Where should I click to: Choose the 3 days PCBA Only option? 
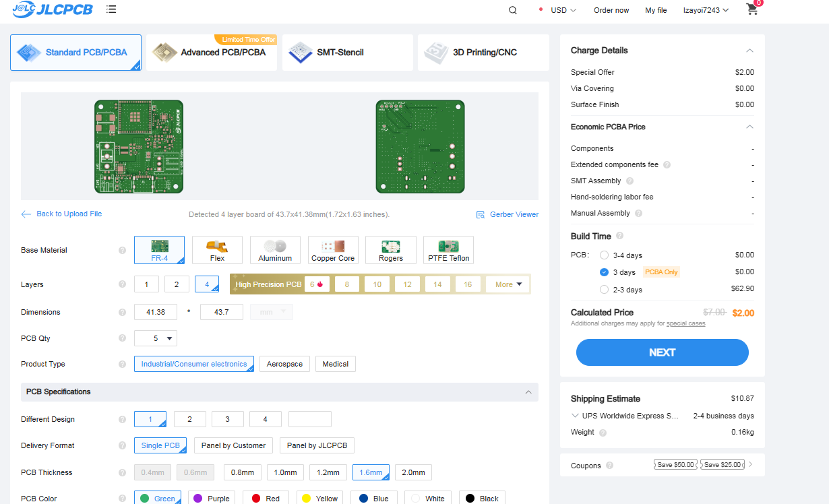pyautogui.click(x=604, y=272)
